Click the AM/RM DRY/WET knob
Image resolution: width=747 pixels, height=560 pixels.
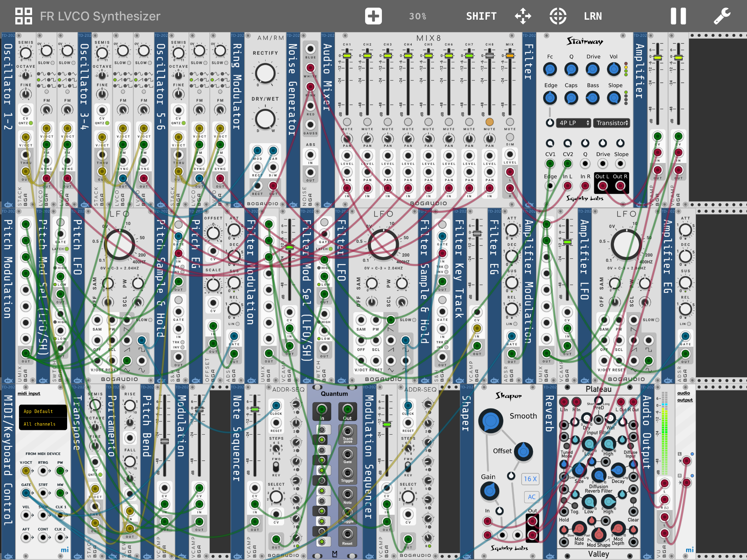click(265, 119)
